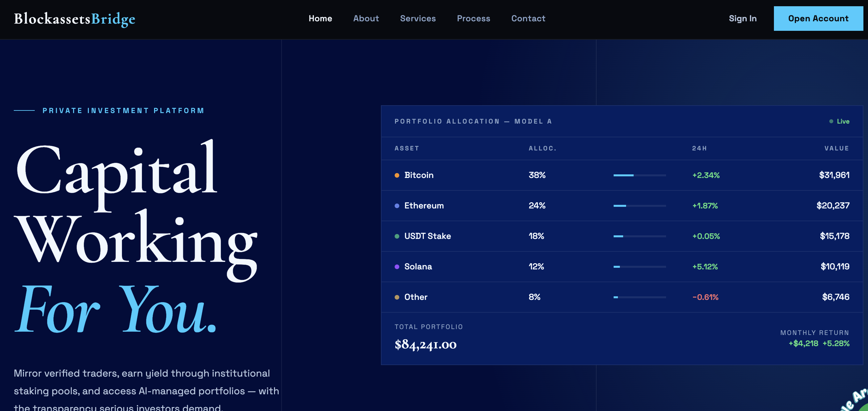Viewport: 868px width, 411px height.
Task: Click the +5.28% monthly return percentage
Action: point(836,343)
